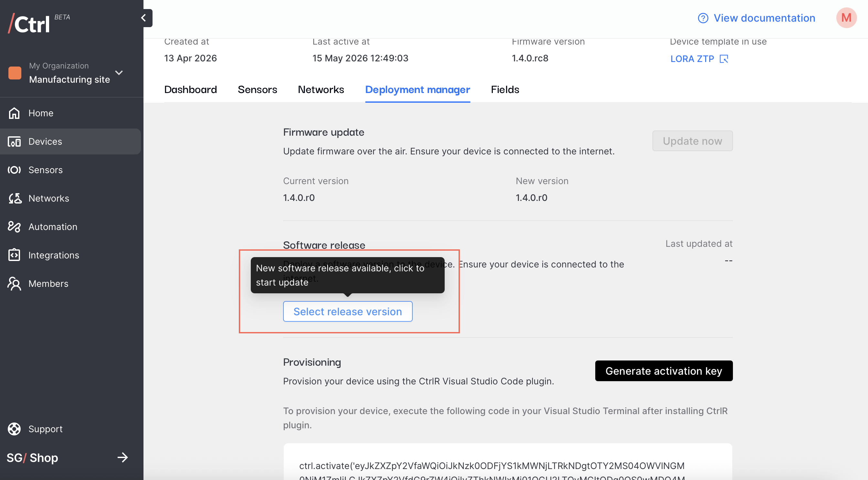Viewport: 868px width, 480px height.
Task: Expand the Manufacturing site organization dropdown
Action: coord(119,73)
